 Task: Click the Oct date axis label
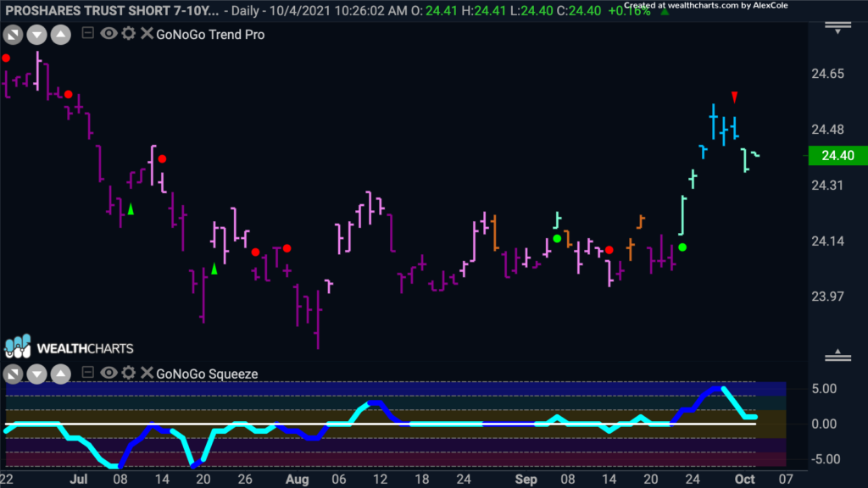coord(744,480)
